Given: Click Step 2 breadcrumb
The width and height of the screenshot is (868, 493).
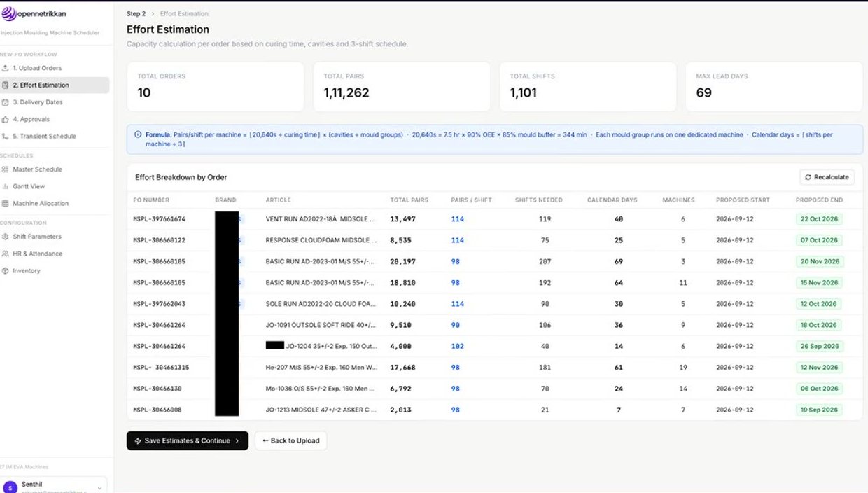Looking at the screenshot, I should [136, 13].
